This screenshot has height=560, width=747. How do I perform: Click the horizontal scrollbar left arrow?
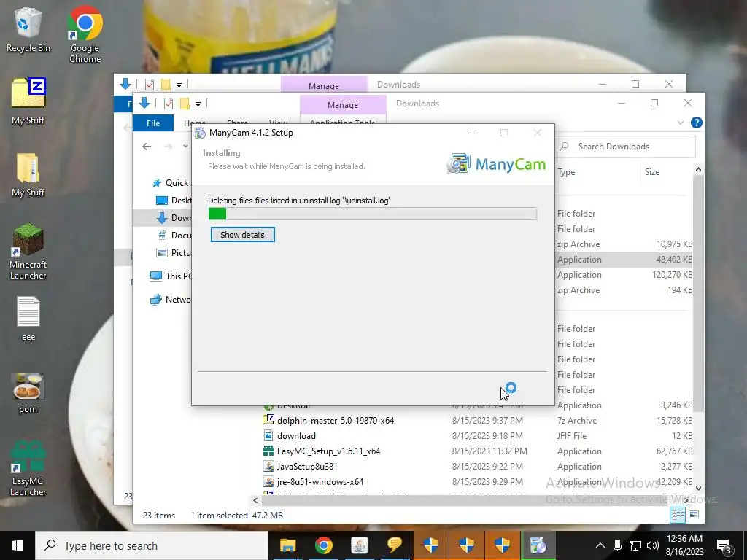tap(256, 500)
